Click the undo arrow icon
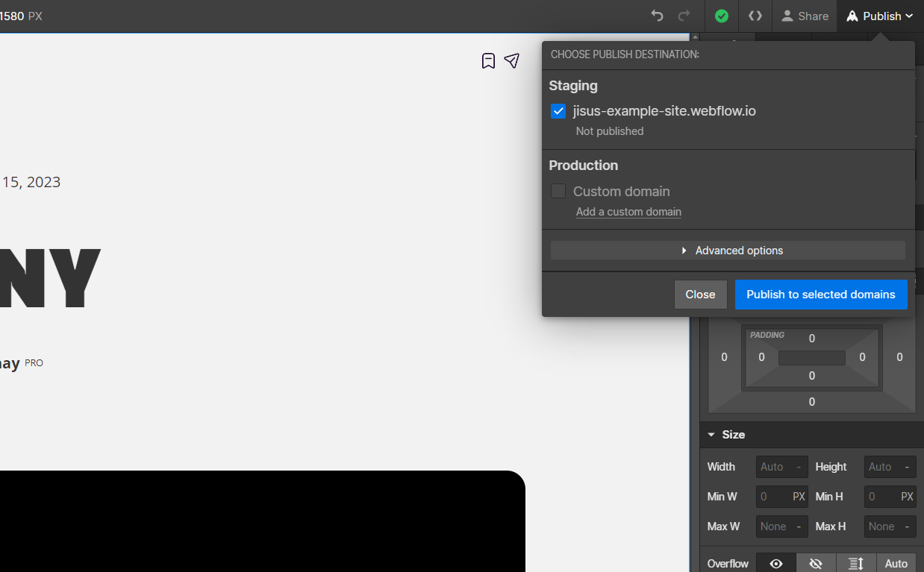The height and width of the screenshot is (572, 924). click(657, 16)
